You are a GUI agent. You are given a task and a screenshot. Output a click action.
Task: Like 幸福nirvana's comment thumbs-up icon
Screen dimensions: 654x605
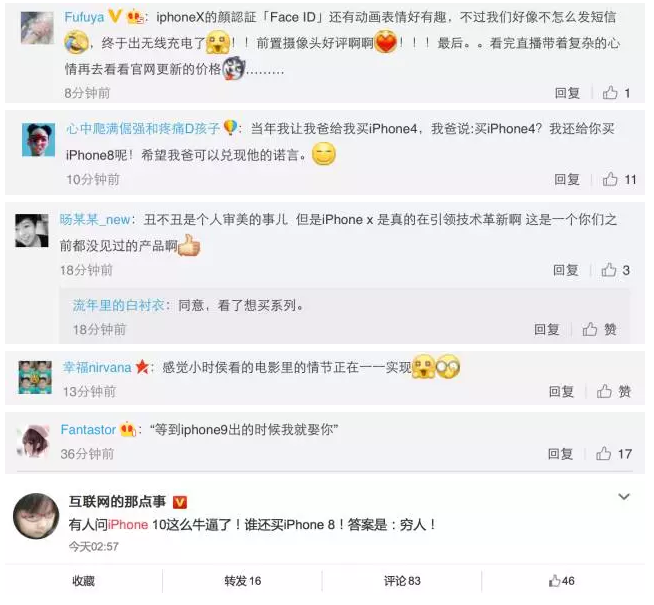coord(604,391)
